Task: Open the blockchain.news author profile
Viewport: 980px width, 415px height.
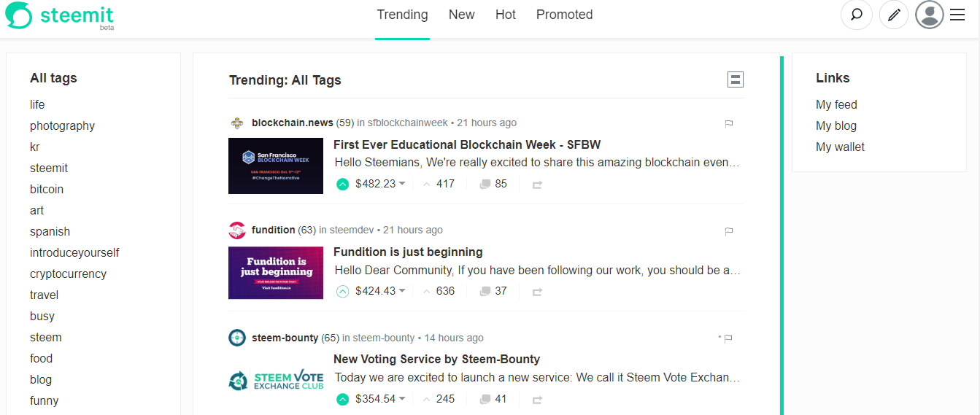Action: [292, 123]
